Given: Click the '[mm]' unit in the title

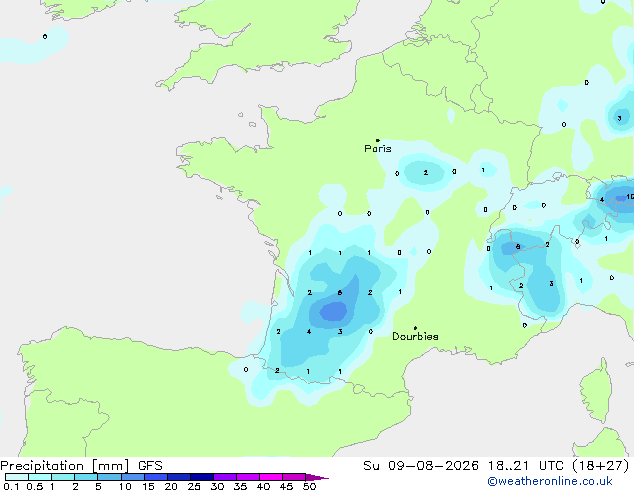Looking at the screenshot, I should click(110, 466).
